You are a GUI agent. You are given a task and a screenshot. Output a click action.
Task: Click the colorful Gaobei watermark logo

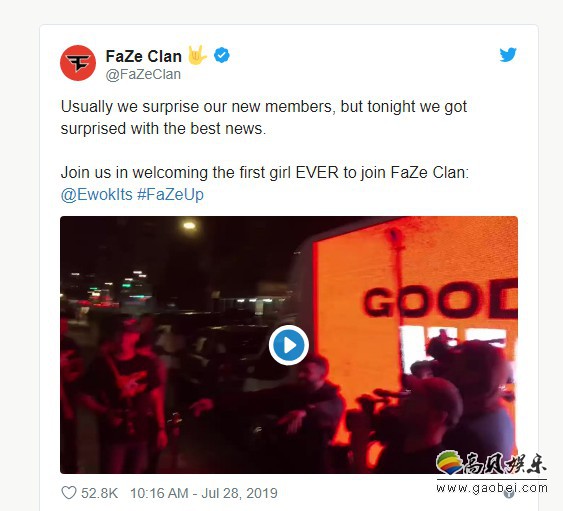[449, 462]
